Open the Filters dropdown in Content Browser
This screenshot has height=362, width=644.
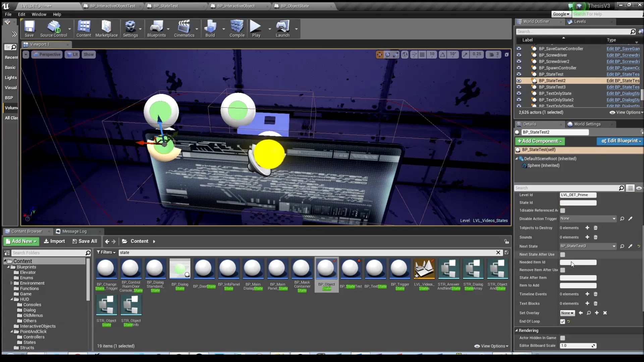[x=106, y=252]
